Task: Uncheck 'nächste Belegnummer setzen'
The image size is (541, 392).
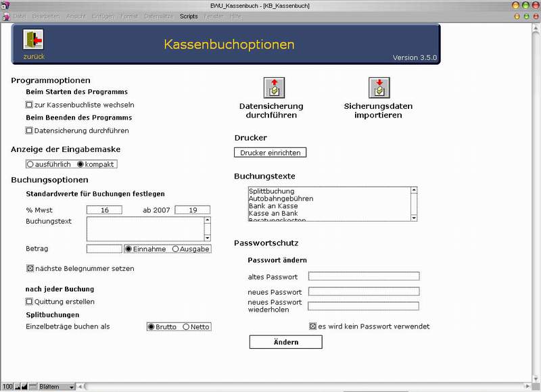Action: point(30,268)
